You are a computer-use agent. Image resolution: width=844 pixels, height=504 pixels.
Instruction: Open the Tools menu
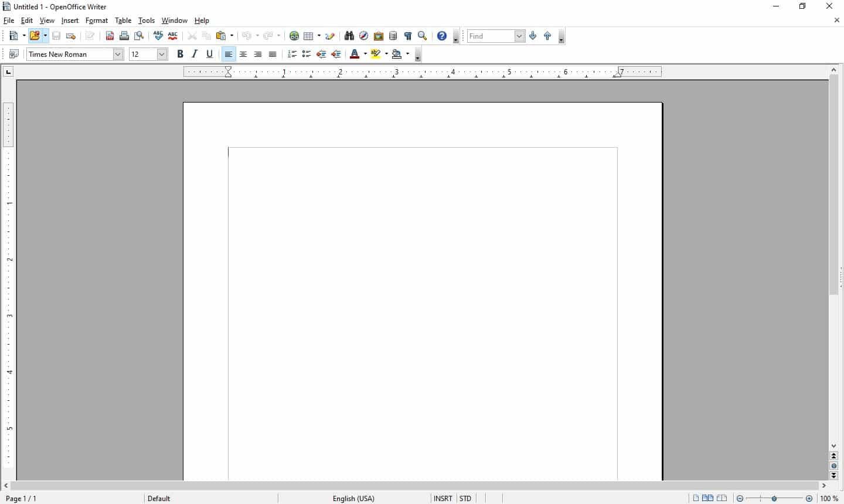point(146,21)
